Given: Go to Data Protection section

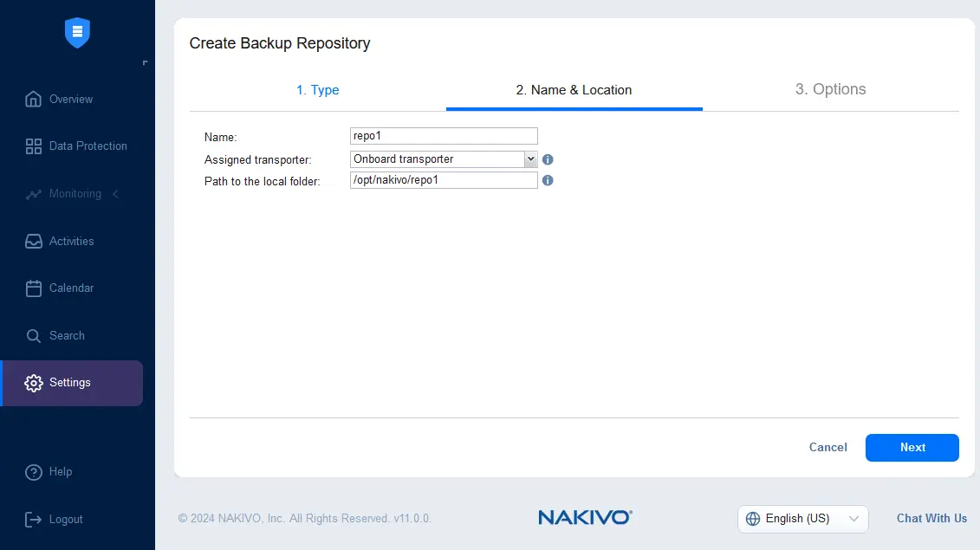Looking at the screenshot, I should 88,146.
